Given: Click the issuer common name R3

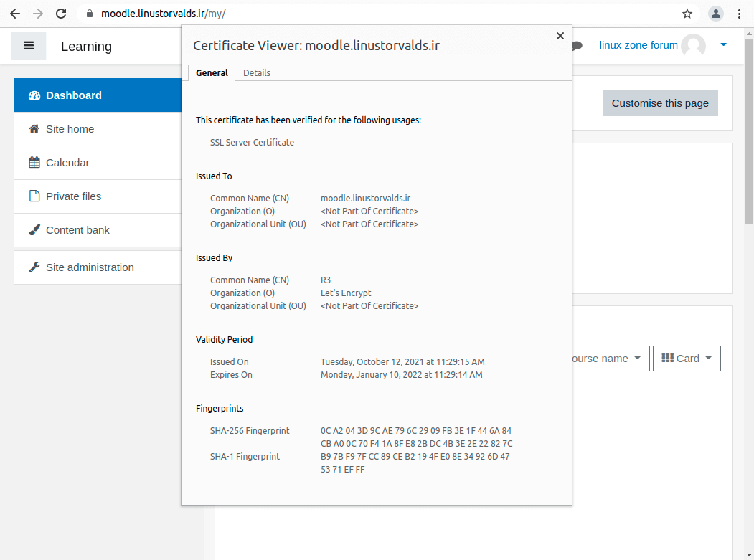Looking at the screenshot, I should (326, 280).
